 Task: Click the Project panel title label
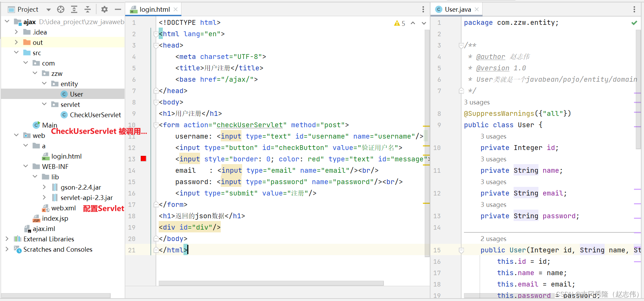point(28,9)
